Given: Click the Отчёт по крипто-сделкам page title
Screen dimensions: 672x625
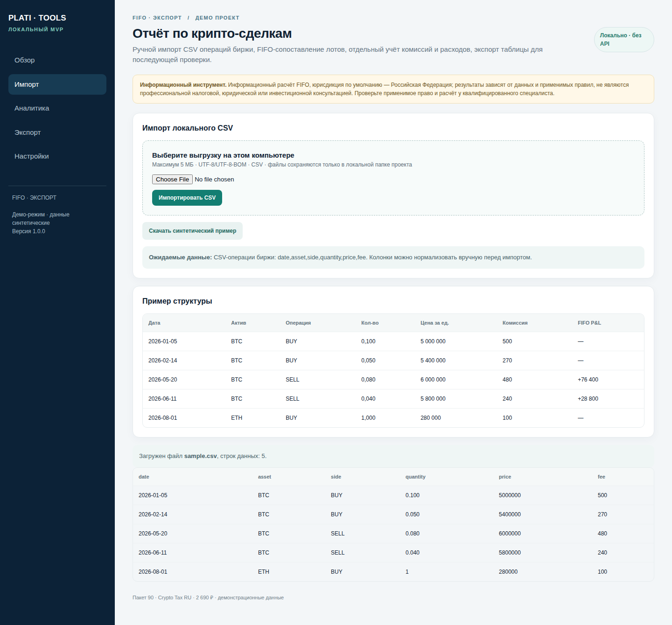Looking at the screenshot, I should (x=212, y=34).
